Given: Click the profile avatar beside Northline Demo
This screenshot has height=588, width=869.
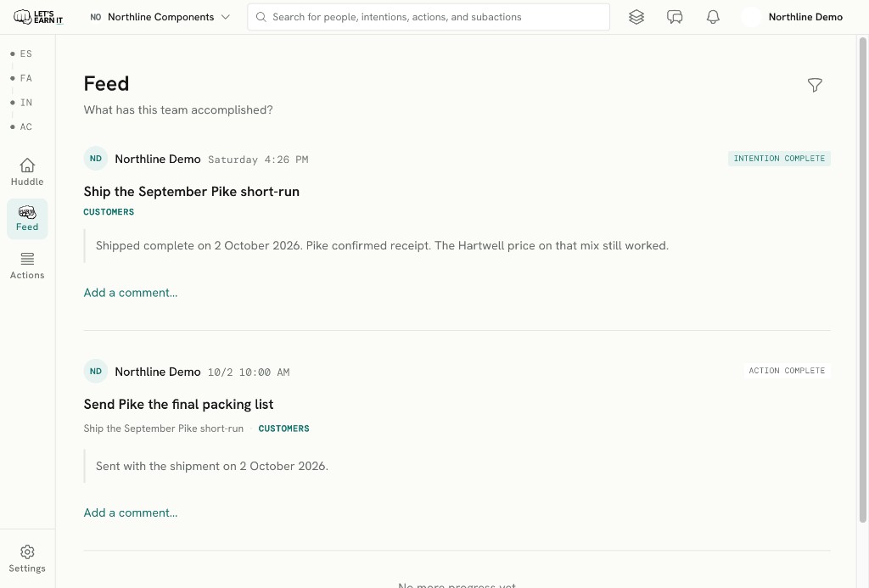Looking at the screenshot, I should tap(751, 17).
